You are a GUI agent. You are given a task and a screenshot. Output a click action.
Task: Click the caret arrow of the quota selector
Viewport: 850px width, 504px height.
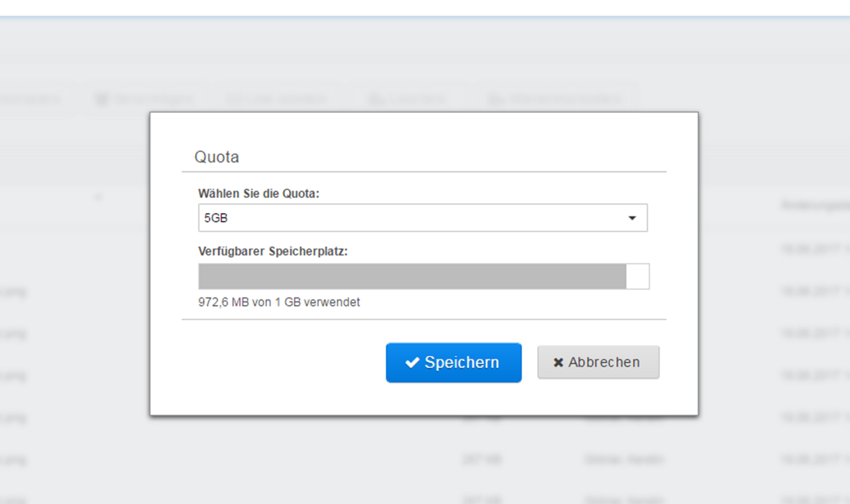632,218
